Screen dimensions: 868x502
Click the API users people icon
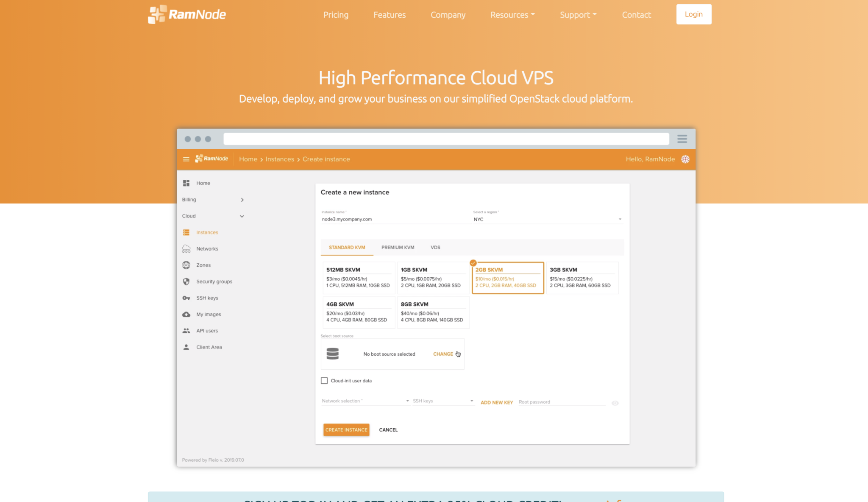pyautogui.click(x=186, y=331)
